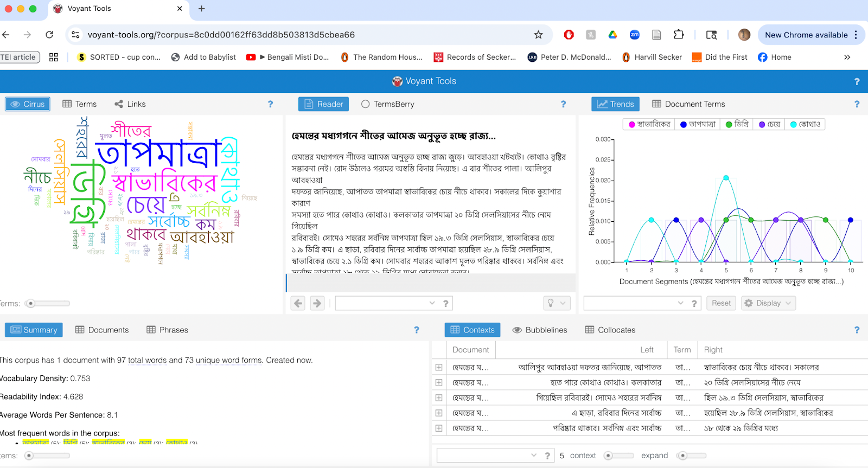868x468 pixels.
Task: Open the Display dropdown in Trends
Action: coord(768,303)
